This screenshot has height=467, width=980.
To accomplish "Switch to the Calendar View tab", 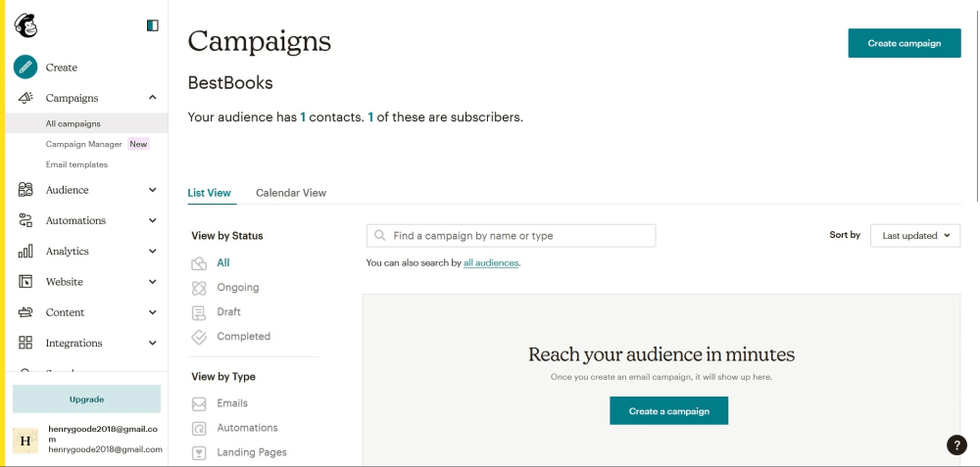I will pos(291,193).
